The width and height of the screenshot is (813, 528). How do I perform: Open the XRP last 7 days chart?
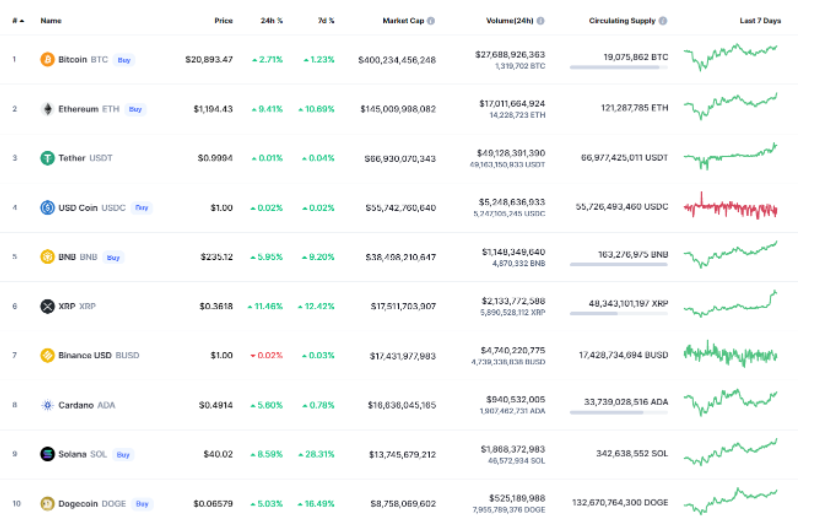coord(731,303)
